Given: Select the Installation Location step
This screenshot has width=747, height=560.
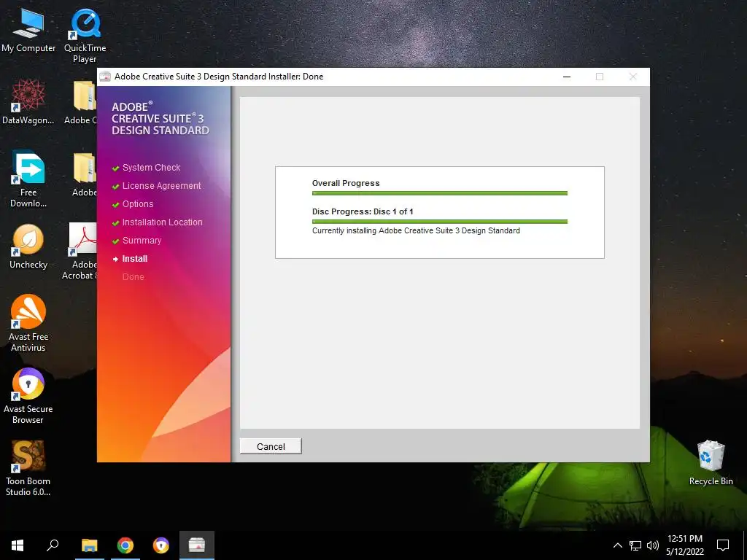Looking at the screenshot, I should tap(162, 222).
